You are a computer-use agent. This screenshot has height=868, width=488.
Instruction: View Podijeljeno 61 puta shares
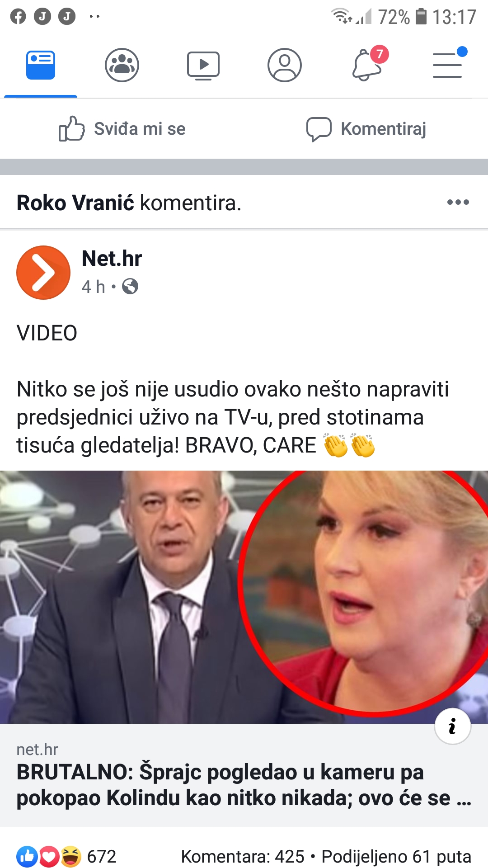(396, 856)
